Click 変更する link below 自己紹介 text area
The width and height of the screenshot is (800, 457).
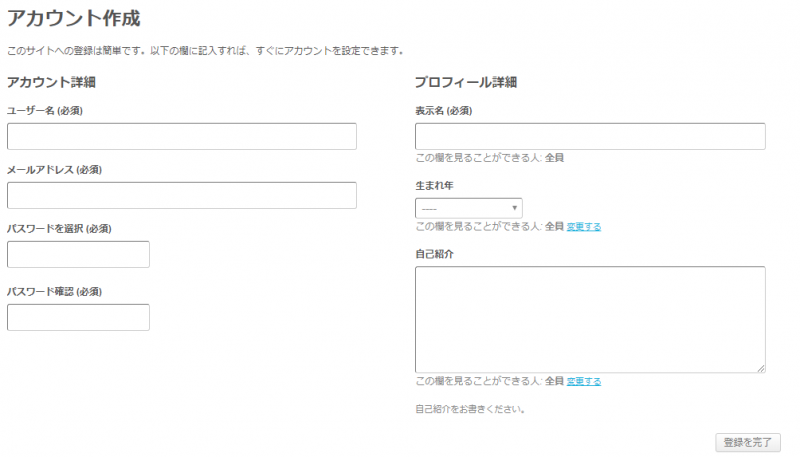point(584,381)
